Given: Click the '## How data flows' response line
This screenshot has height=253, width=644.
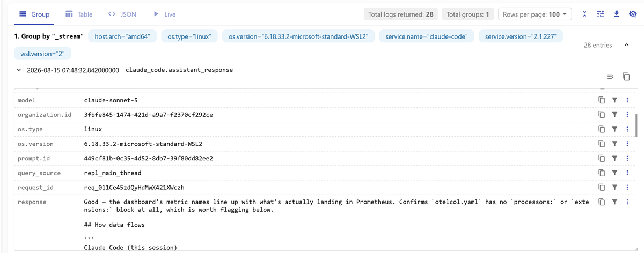Looking at the screenshot, I should click(x=114, y=225).
